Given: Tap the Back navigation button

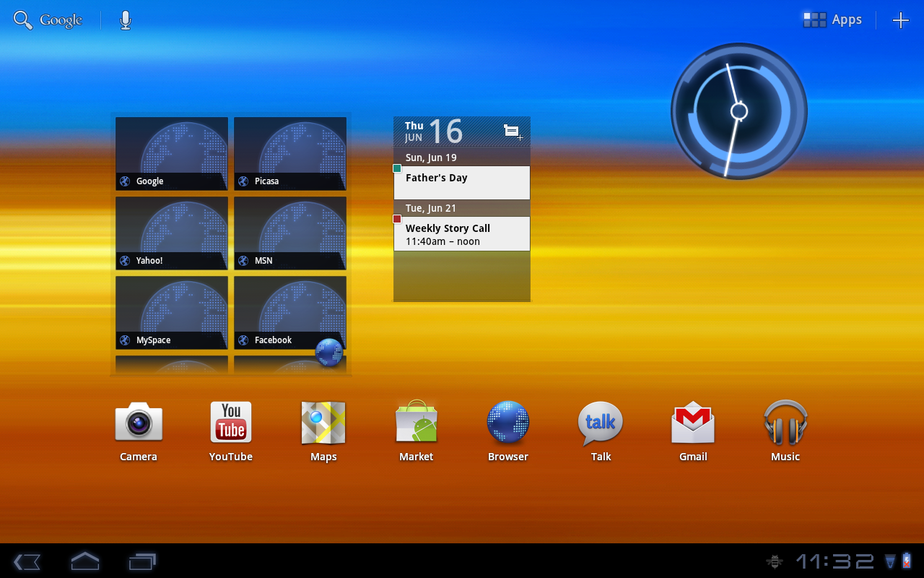Looking at the screenshot, I should click(x=27, y=561).
